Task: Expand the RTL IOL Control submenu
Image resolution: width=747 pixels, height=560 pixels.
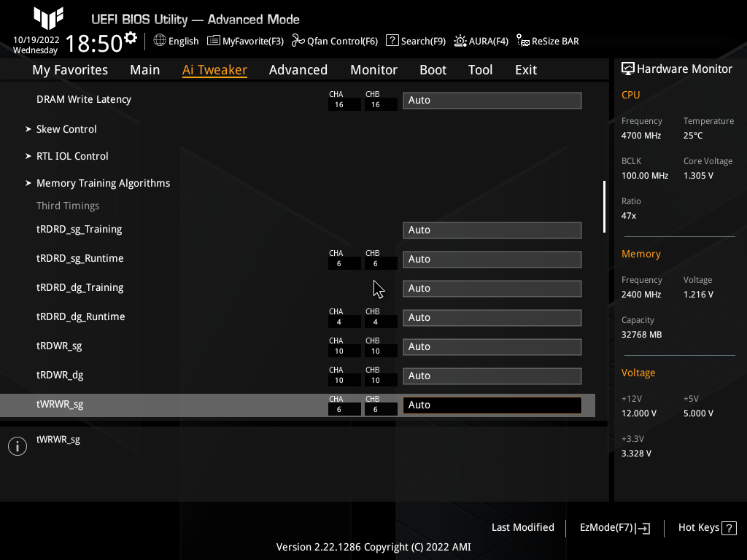Action: point(72,156)
